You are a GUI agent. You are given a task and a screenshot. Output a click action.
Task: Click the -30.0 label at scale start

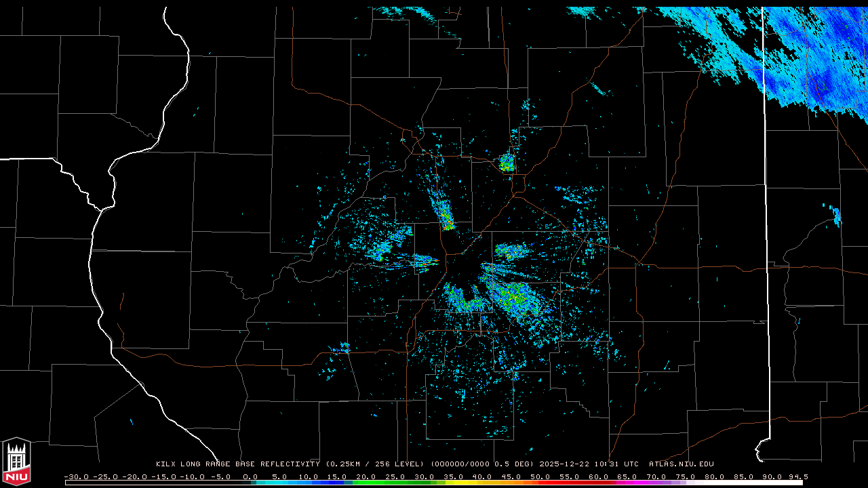pyautogui.click(x=76, y=476)
